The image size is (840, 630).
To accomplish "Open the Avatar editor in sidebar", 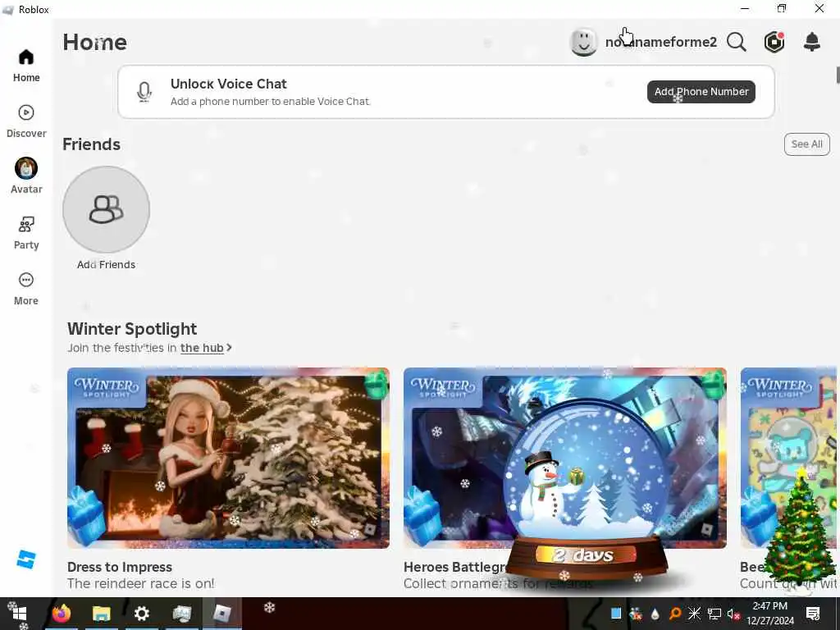I will click(26, 177).
